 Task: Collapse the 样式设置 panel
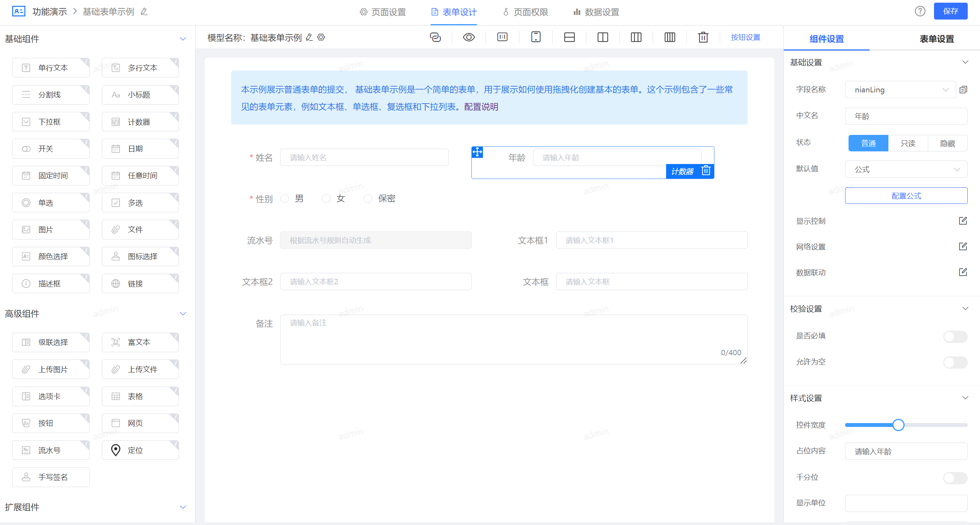pyautogui.click(x=965, y=398)
